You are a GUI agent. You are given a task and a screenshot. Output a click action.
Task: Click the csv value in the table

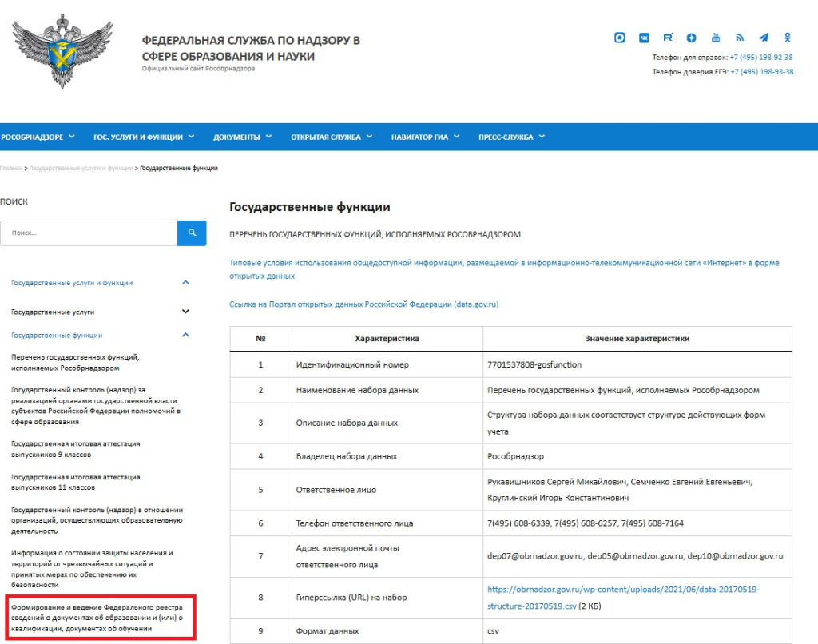point(493,631)
